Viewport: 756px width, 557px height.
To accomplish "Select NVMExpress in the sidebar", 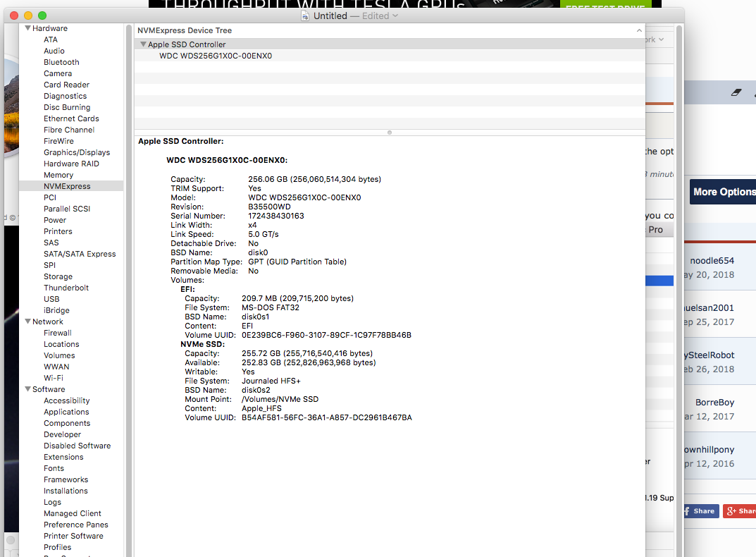I will [x=71, y=186].
